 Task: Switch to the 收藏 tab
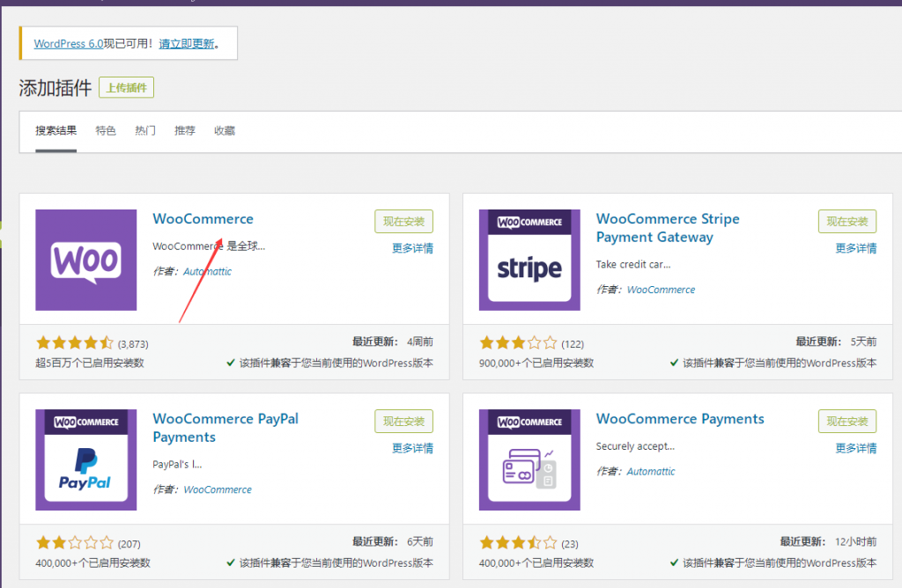(225, 131)
